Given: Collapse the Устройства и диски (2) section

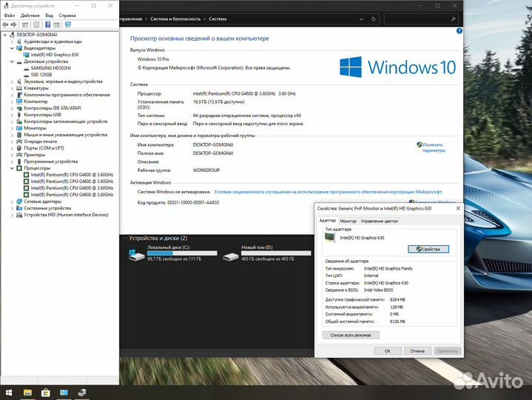Looking at the screenshot, I should coord(124,239).
